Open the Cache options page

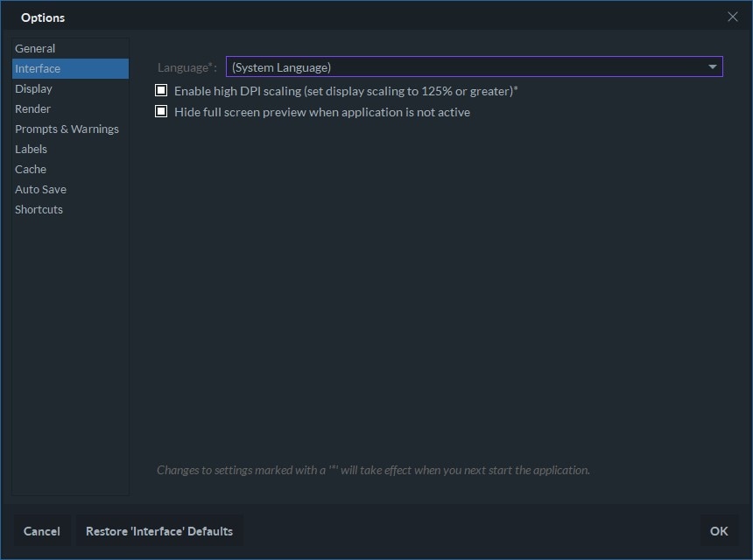[x=31, y=169]
